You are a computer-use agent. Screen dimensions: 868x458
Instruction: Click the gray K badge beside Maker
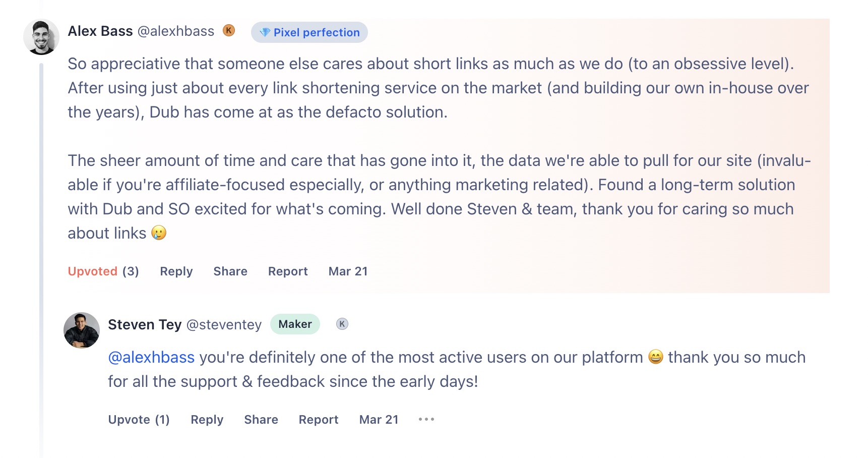[342, 324]
